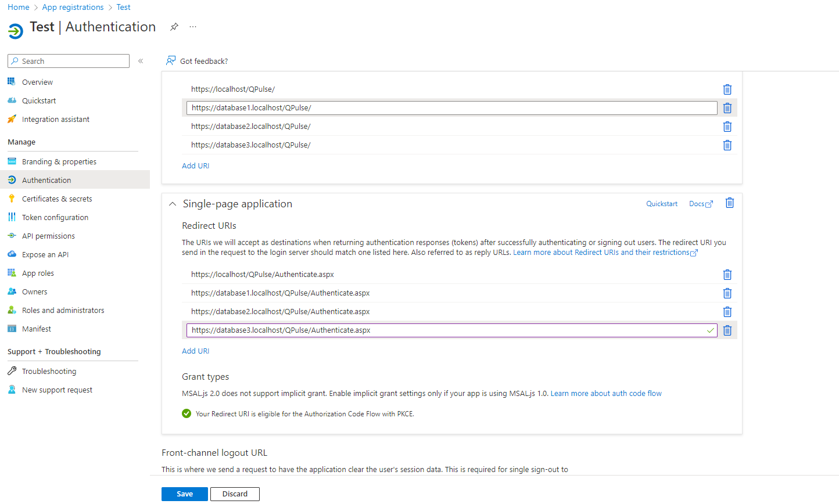The image size is (839, 504).
Task: Save the authentication changes
Action: pyautogui.click(x=184, y=494)
